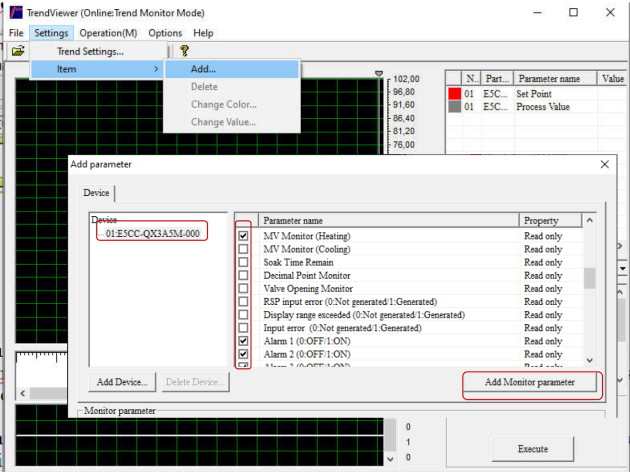Image resolution: width=630 pixels, height=472 pixels.
Task: Click the TrendViewer app icon in title bar
Action: point(16,12)
